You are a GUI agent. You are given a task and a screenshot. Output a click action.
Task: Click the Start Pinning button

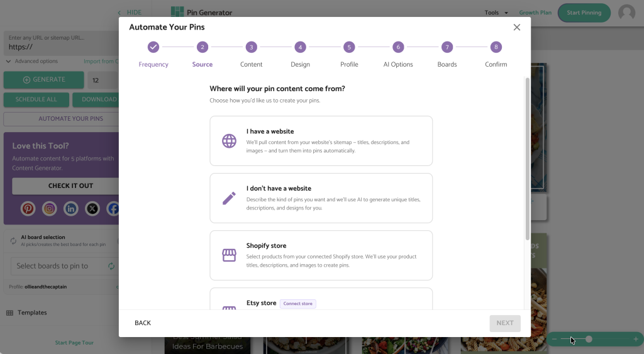[584, 13]
